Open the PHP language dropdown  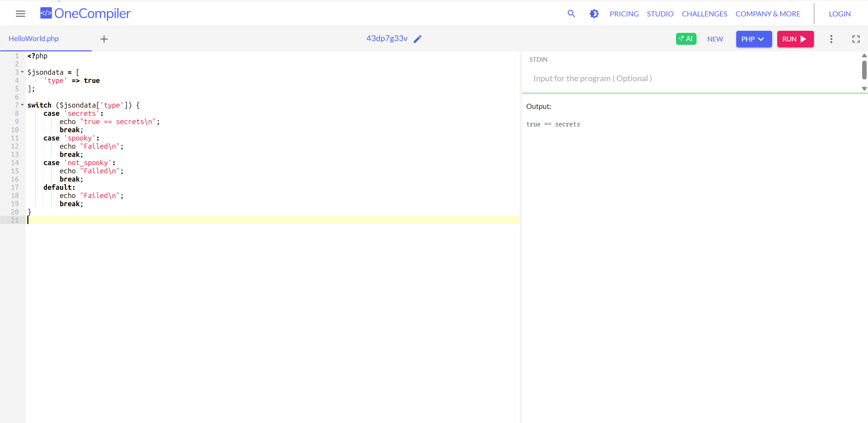(754, 39)
